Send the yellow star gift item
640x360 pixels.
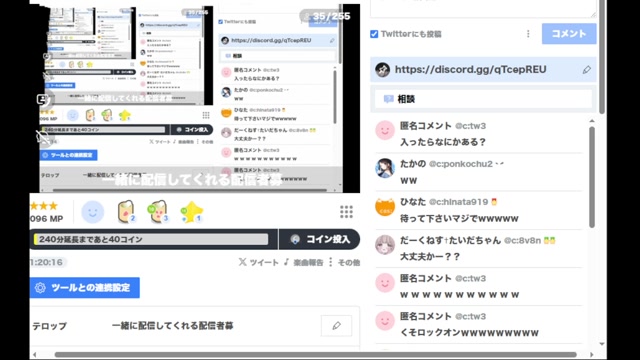pyautogui.click(x=191, y=212)
